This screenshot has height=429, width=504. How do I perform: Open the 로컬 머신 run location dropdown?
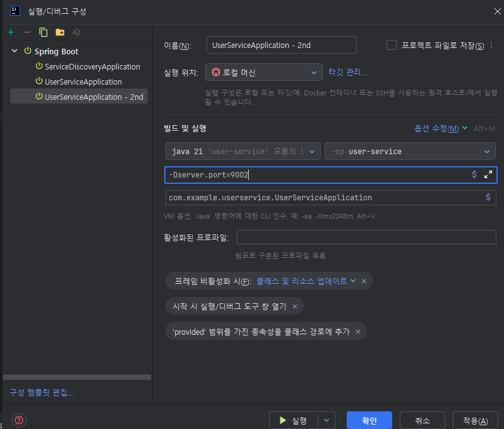pos(264,73)
